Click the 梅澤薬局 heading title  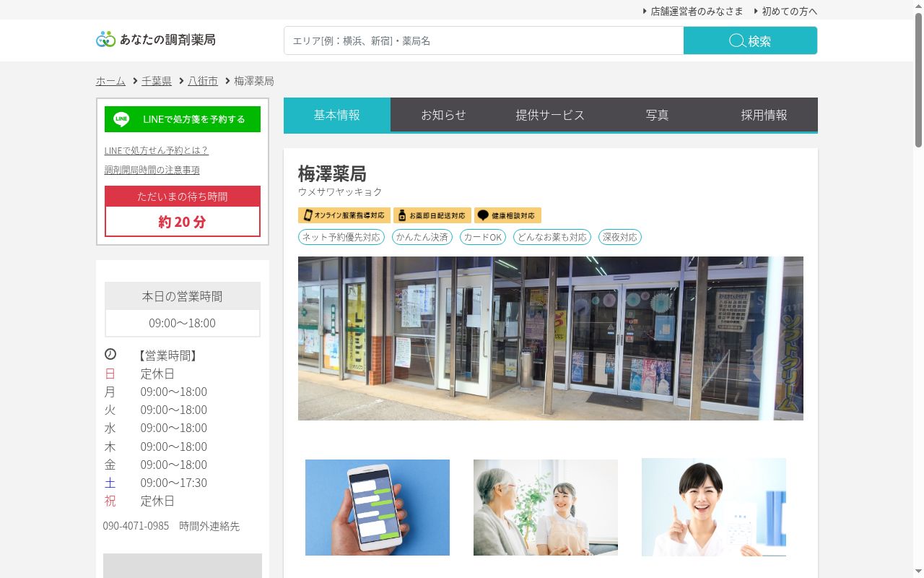coord(332,173)
